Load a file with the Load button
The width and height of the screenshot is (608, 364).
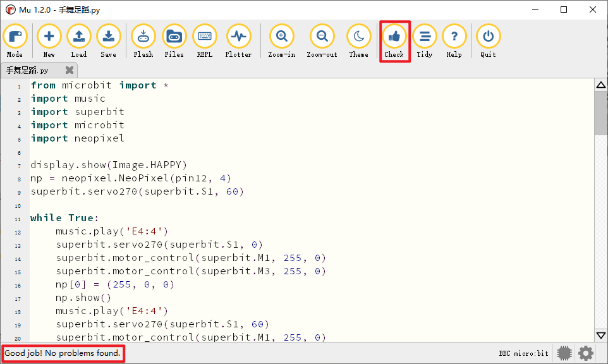click(x=79, y=40)
